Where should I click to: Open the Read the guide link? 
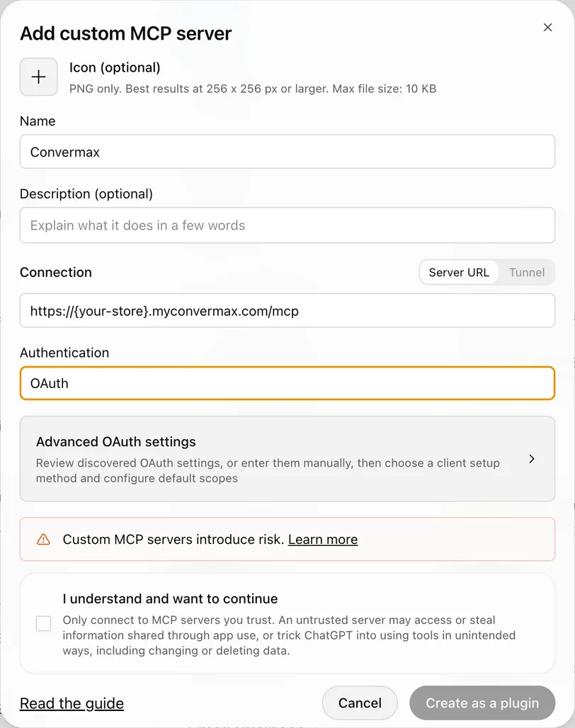(72, 703)
